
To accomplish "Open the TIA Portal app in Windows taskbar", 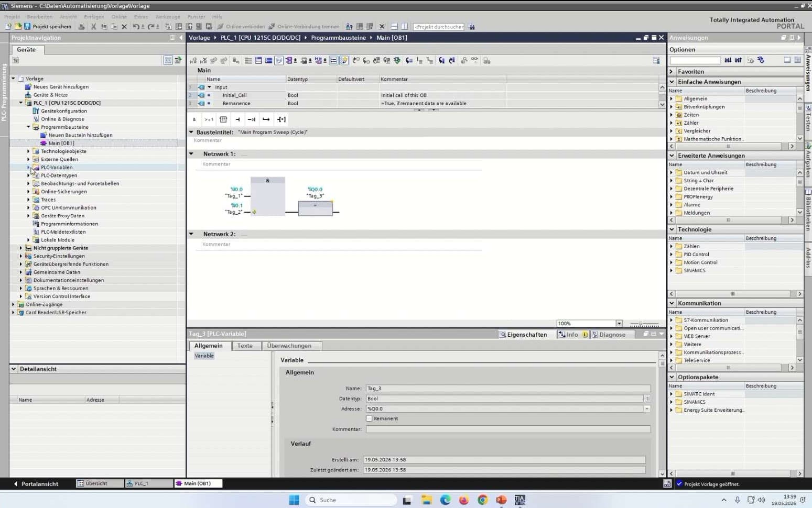I will [519, 500].
